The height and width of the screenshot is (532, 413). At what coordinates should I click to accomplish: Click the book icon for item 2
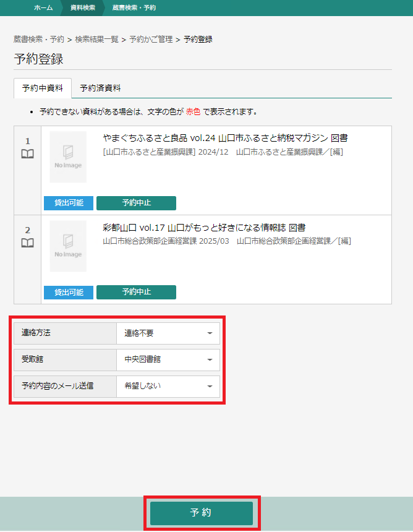(27, 243)
